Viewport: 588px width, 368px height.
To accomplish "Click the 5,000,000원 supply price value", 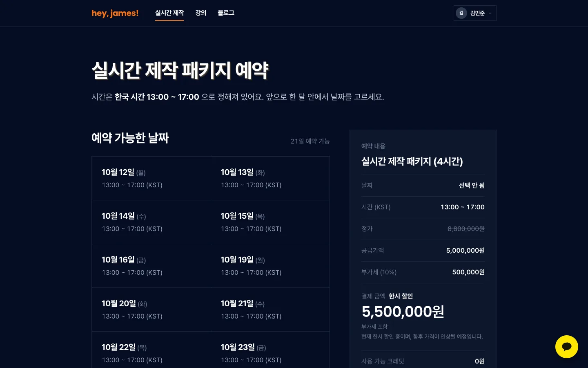I will 465,250.
